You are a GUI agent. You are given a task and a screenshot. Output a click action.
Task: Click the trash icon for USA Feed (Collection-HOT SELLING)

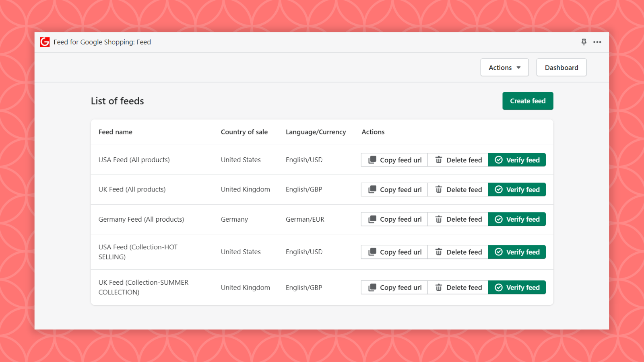coord(439,252)
